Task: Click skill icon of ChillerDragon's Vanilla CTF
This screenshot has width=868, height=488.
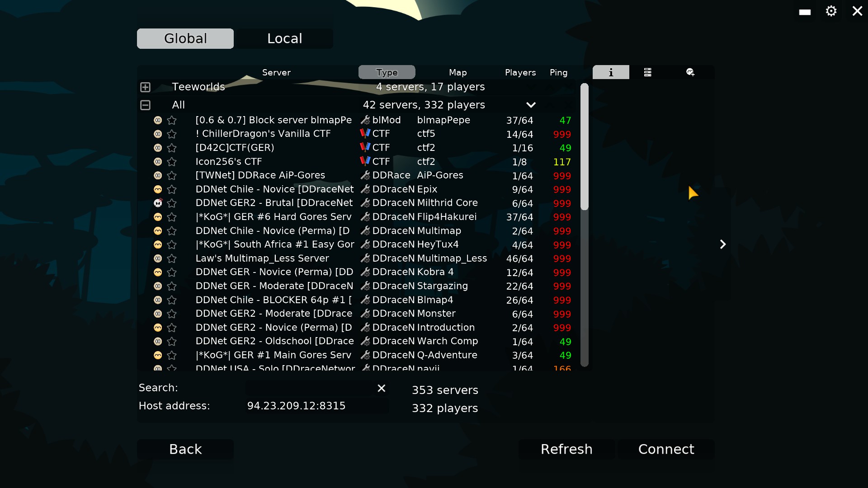Action: (158, 134)
